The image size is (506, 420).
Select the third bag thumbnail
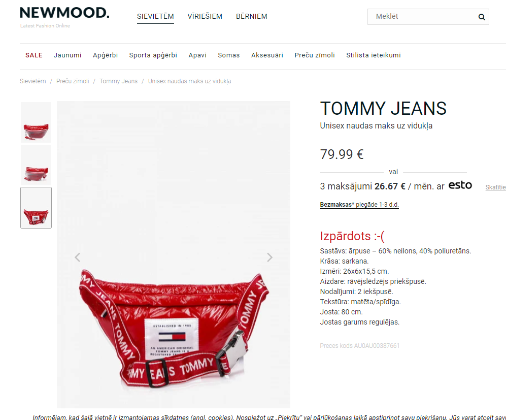pyautogui.click(x=36, y=208)
